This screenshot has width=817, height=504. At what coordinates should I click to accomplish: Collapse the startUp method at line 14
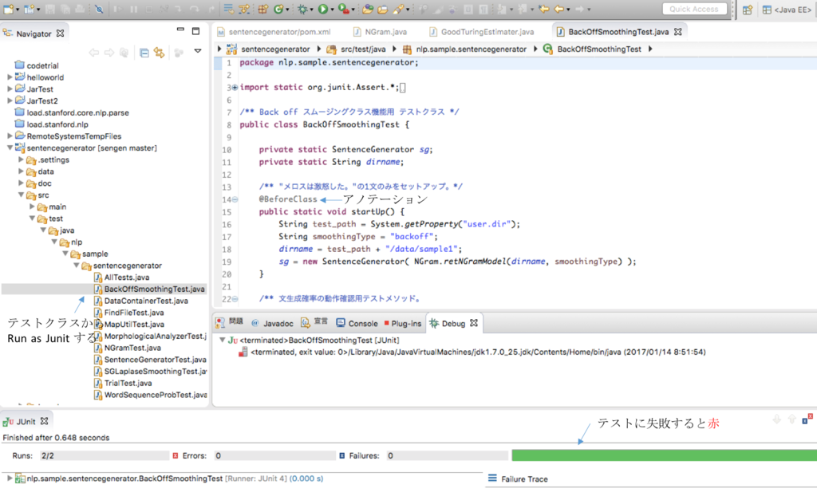(x=235, y=199)
